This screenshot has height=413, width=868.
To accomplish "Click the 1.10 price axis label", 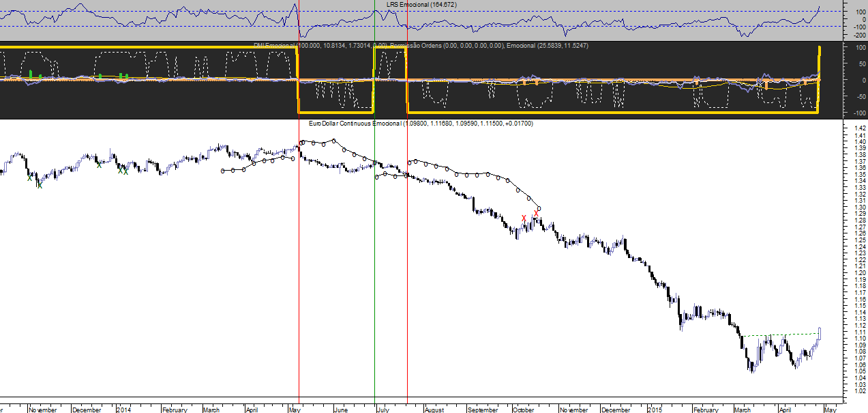I will coord(860,339).
